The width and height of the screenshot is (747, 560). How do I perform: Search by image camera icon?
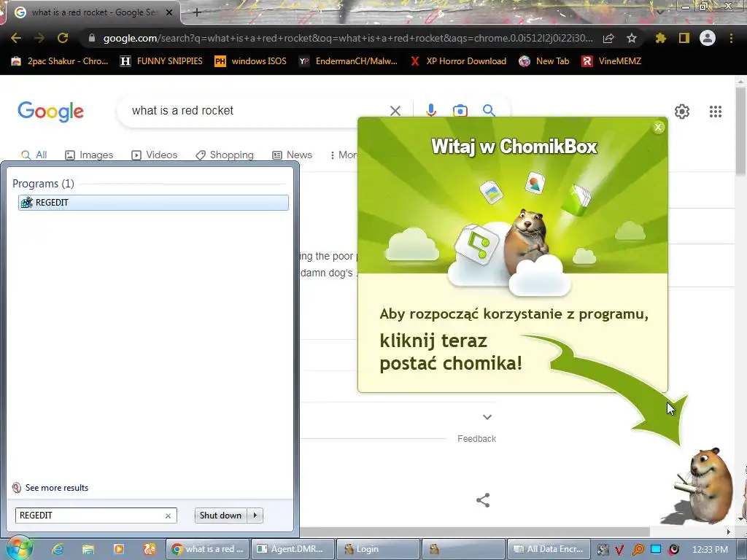click(460, 111)
